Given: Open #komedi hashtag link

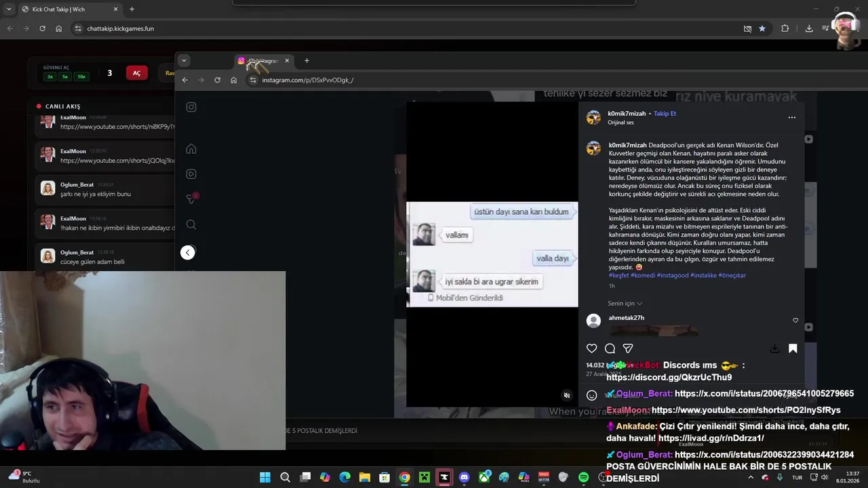Looking at the screenshot, I should tap(642, 275).
